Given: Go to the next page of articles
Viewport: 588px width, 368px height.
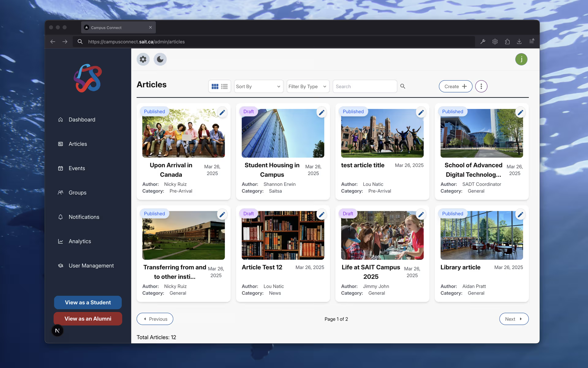Looking at the screenshot, I should [x=514, y=319].
